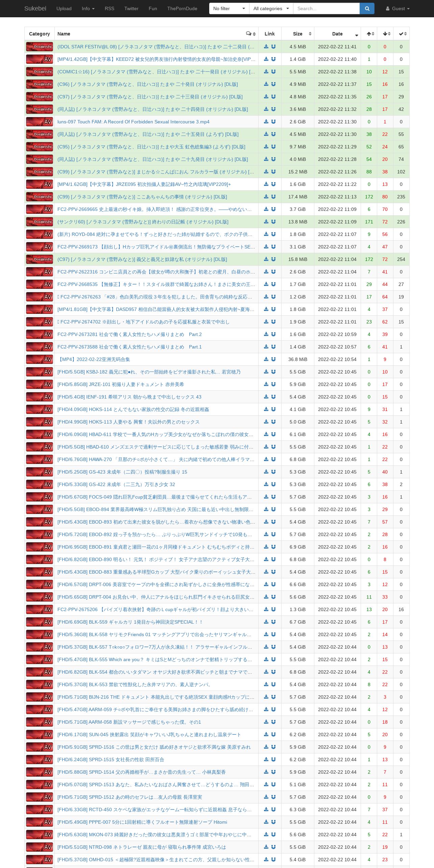This screenshot has height=868, width=434.
Task: Click AV category icon in NTRD-098 row
Action: [x=40, y=847]
